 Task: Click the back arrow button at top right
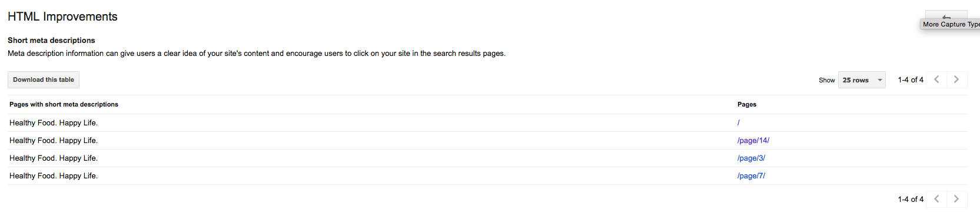(x=946, y=15)
